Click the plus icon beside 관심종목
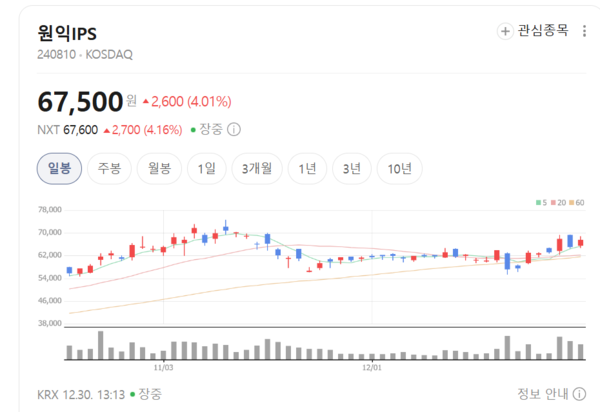Viewport: 600px width, 412px height. click(505, 31)
